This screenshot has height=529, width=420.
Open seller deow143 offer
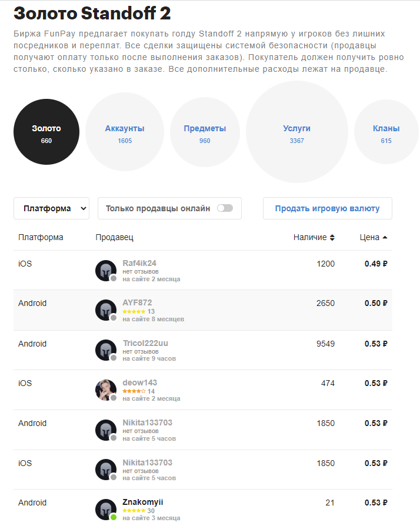click(203, 390)
